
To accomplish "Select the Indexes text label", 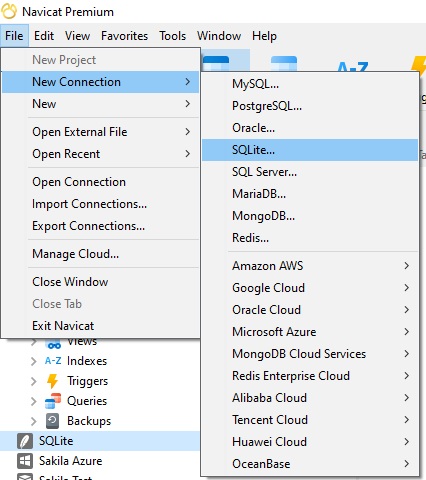I will [x=87, y=361].
